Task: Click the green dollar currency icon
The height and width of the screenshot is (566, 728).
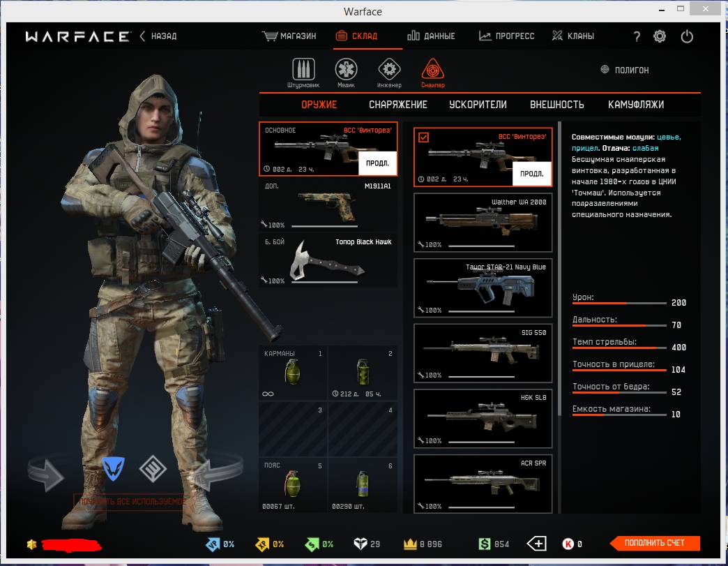Action: pos(484,544)
